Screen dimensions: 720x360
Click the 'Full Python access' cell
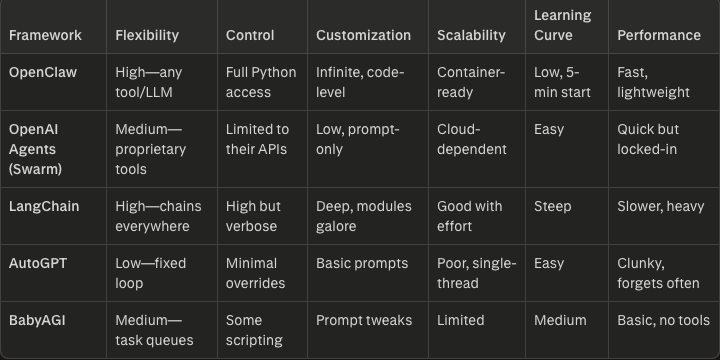pyautogui.click(x=261, y=82)
